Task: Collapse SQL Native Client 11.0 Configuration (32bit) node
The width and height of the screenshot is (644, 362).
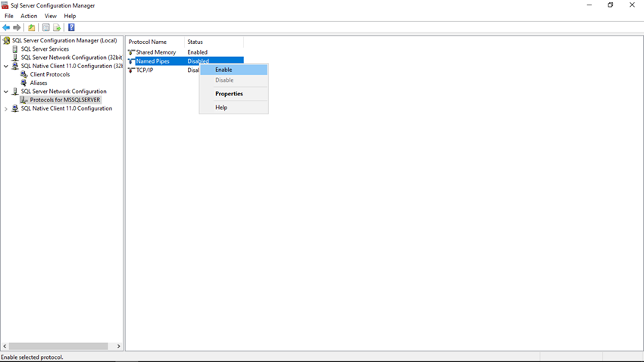Action: pos(6,66)
